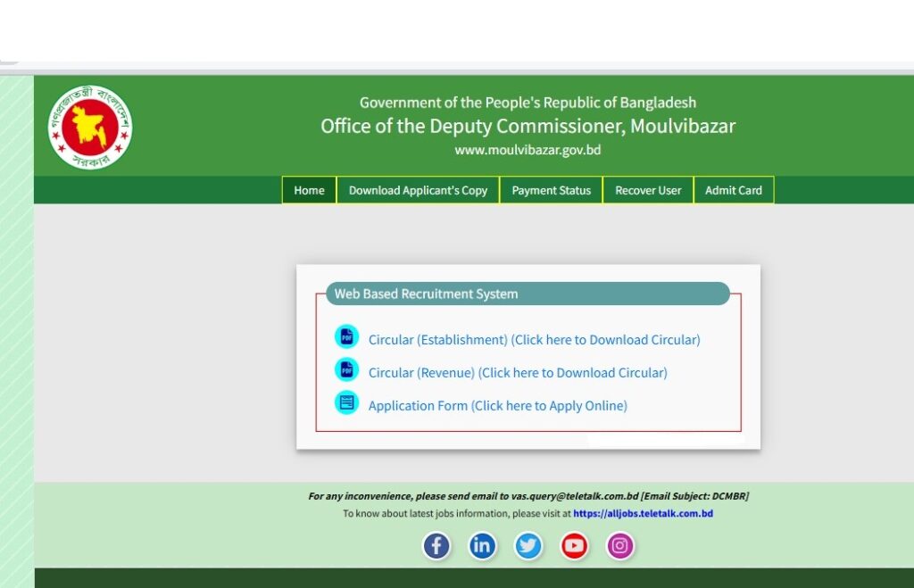The image size is (914, 588).
Task: Open the LinkedIn social media icon
Action: coord(483,545)
